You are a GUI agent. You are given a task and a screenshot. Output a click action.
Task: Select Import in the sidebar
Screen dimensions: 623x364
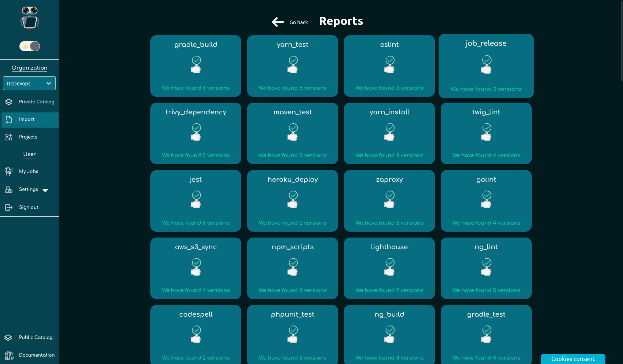point(27,120)
